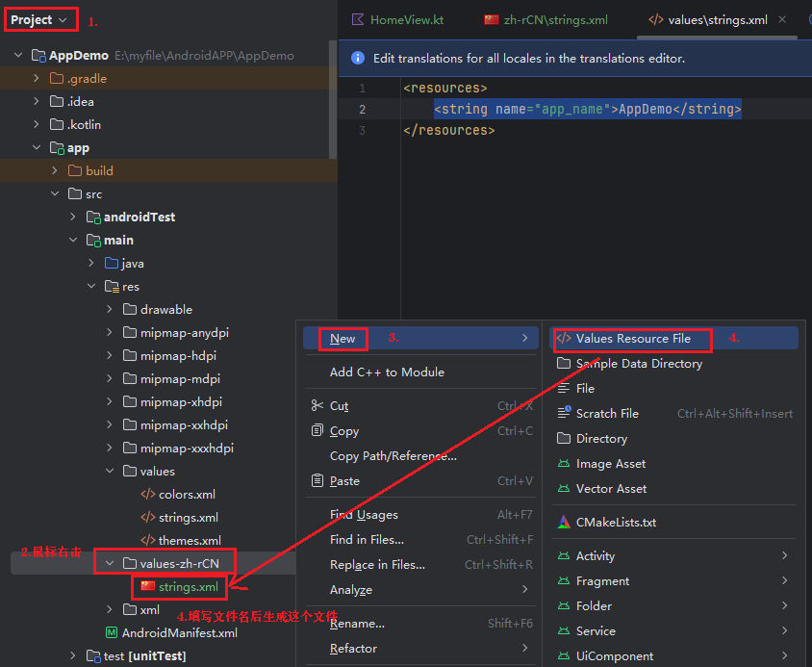Open the UiComponent submenu
Image resolution: width=812 pixels, height=667 pixels.
coord(673,656)
